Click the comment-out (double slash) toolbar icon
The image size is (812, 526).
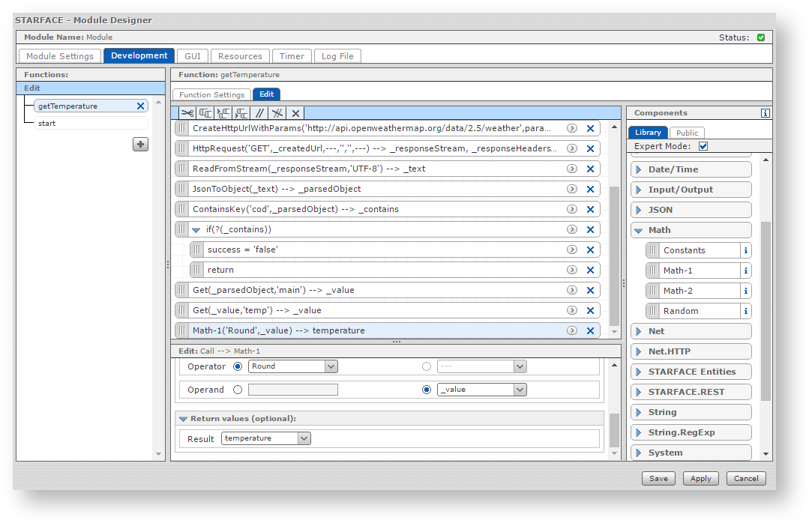click(260, 113)
